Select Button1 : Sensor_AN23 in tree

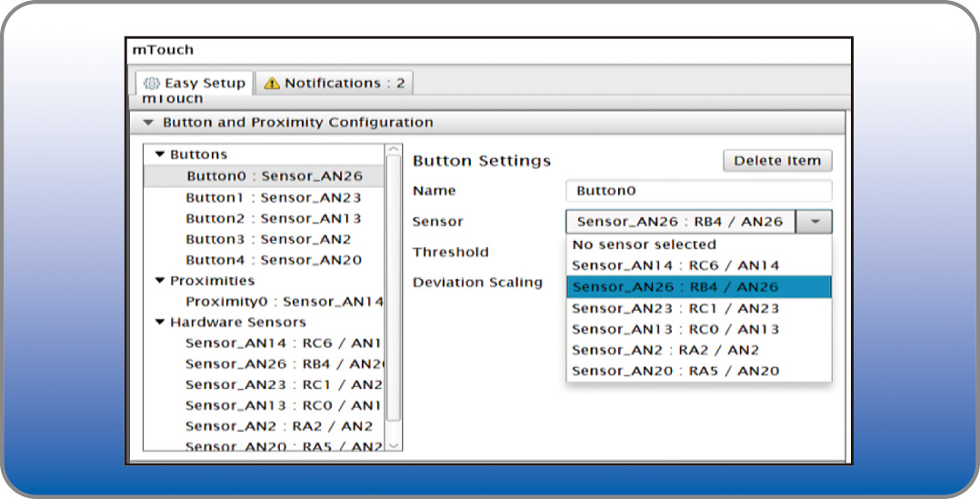click(x=273, y=197)
